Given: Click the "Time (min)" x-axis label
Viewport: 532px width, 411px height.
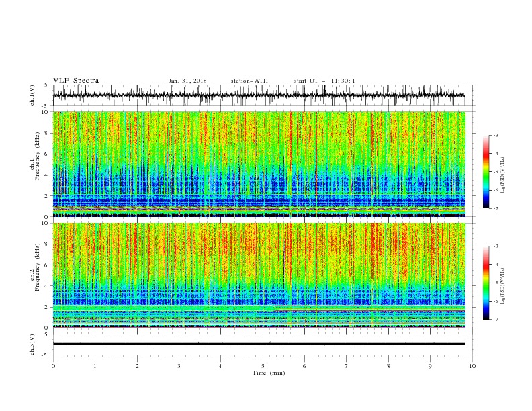Looking at the screenshot, I should click(x=269, y=373).
